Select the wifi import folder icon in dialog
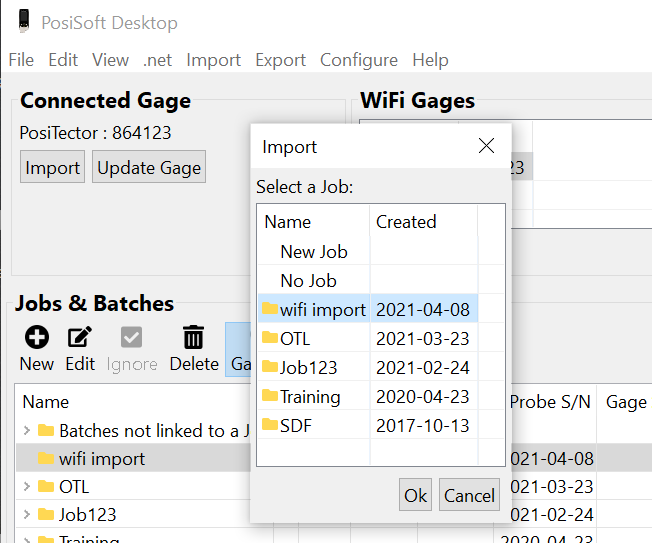 pyautogui.click(x=269, y=309)
